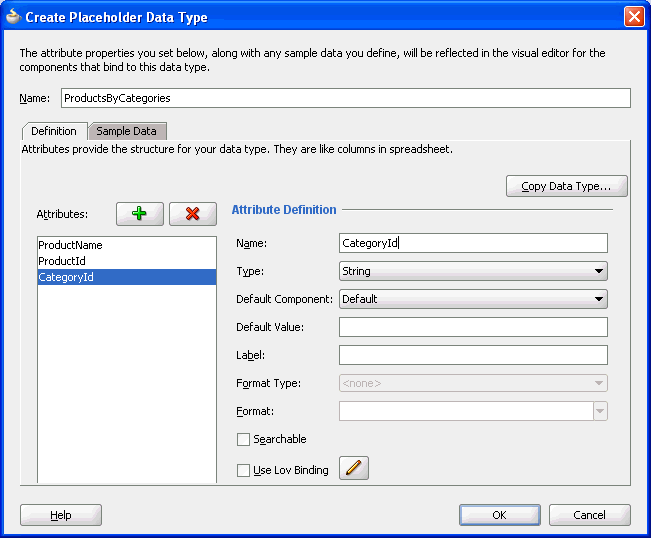Viewport: 651px width, 538px height.
Task: Confirm with the OK button
Action: pyautogui.click(x=500, y=515)
